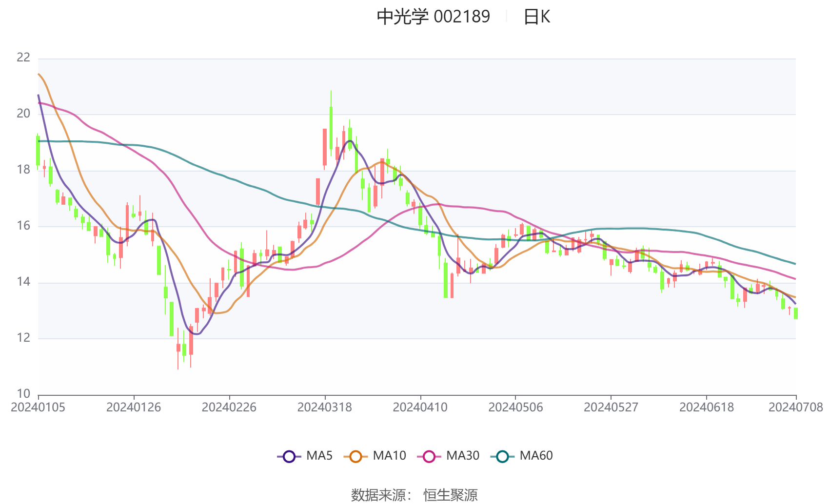Click the y-axis value 20
The width and height of the screenshot is (829, 504).
pos(23,114)
